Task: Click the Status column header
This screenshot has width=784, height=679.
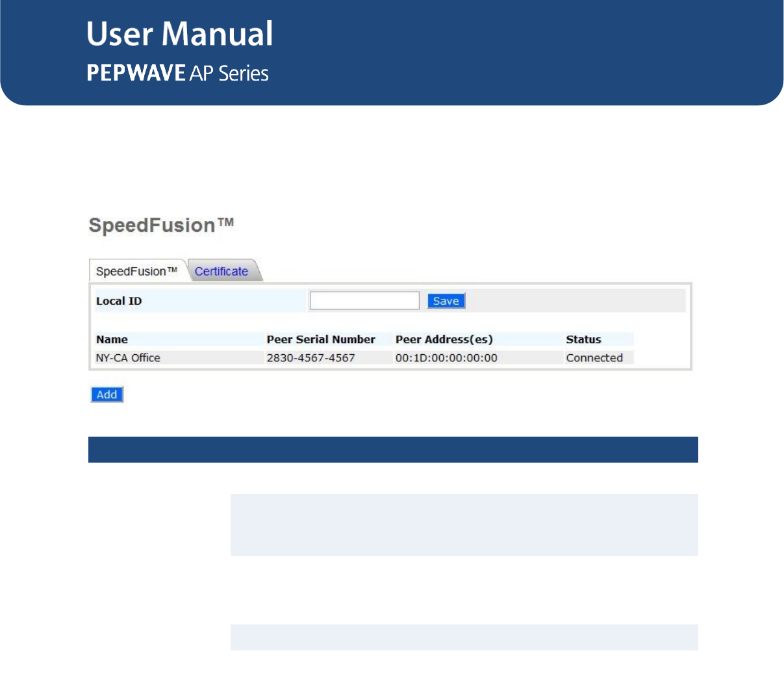Action: click(x=583, y=339)
